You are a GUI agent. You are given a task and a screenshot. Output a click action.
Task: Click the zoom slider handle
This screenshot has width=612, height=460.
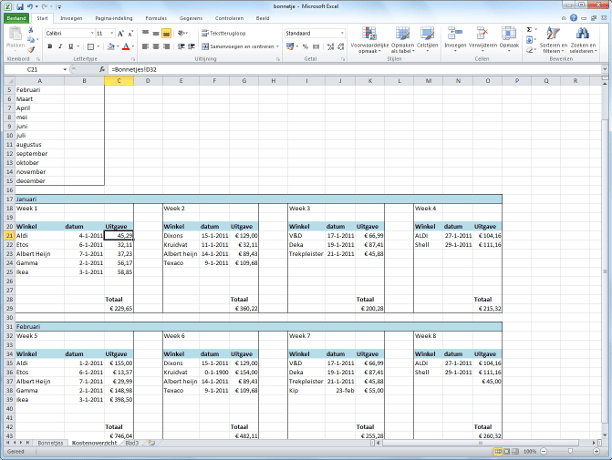click(570, 451)
